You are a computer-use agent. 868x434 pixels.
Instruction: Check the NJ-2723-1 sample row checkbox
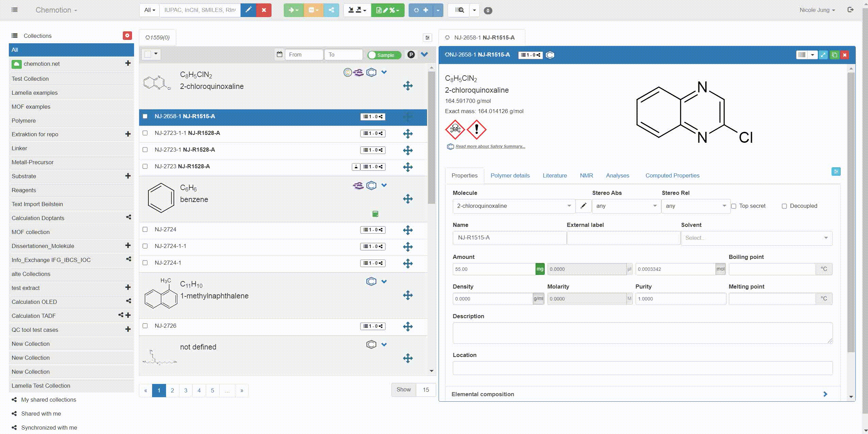(145, 150)
